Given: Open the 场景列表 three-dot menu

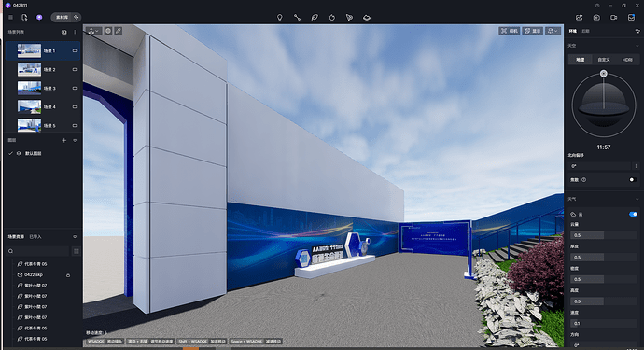Looking at the screenshot, I should tap(75, 32).
